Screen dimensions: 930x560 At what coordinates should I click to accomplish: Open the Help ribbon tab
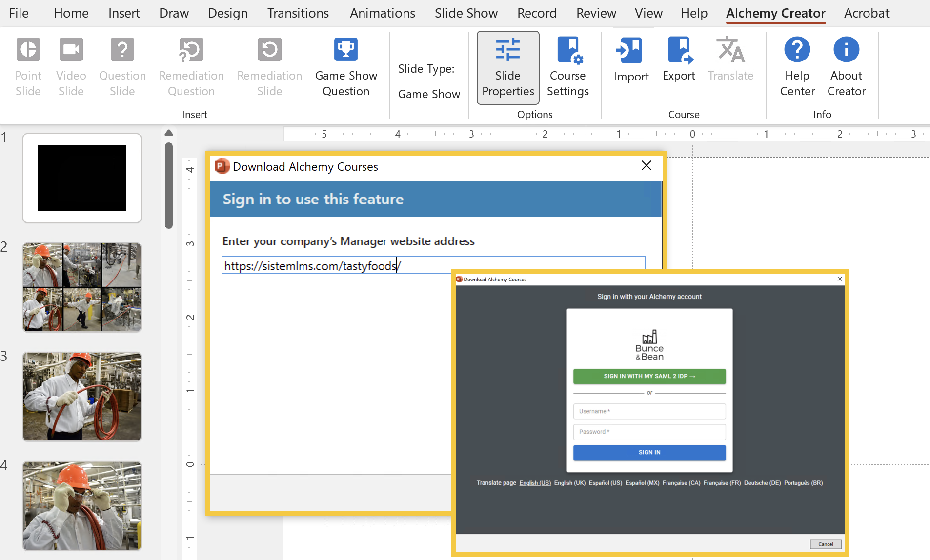click(694, 13)
